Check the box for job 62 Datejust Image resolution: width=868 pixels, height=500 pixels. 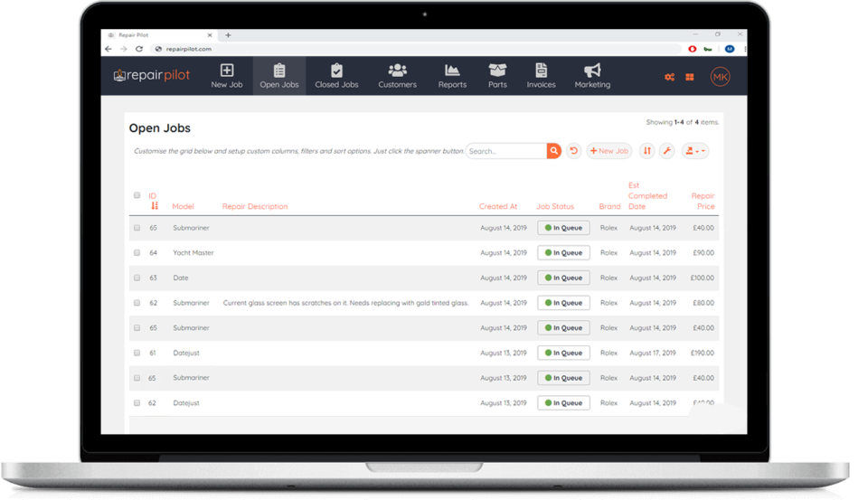[137, 403]
